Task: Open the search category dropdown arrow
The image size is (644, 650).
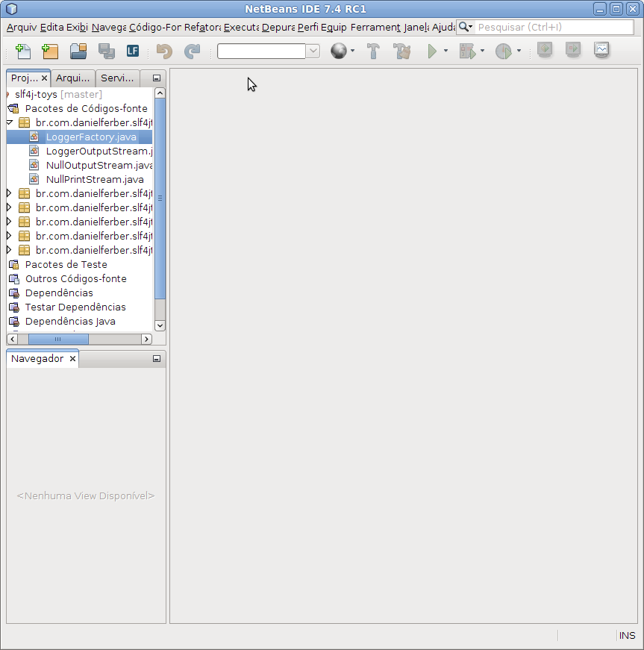Action: 471,27
